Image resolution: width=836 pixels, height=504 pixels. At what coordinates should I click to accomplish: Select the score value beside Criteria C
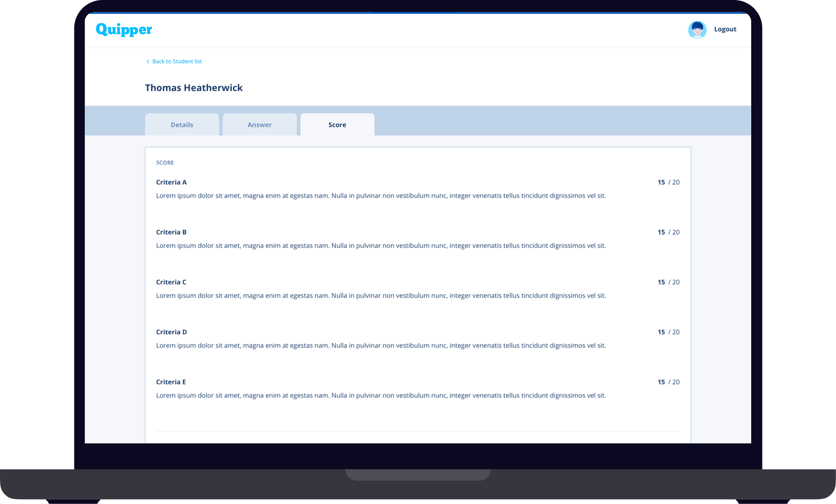pyautogui.click(x=668, y=282)
